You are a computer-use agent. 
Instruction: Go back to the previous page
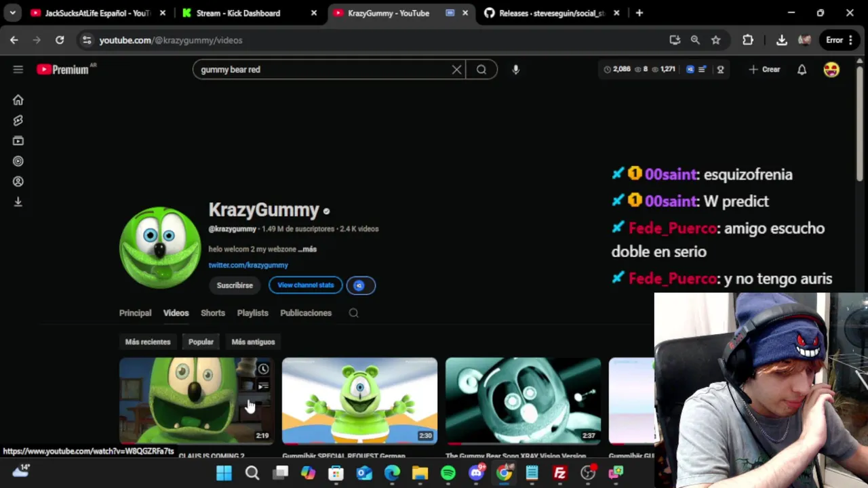pos(14,40)
